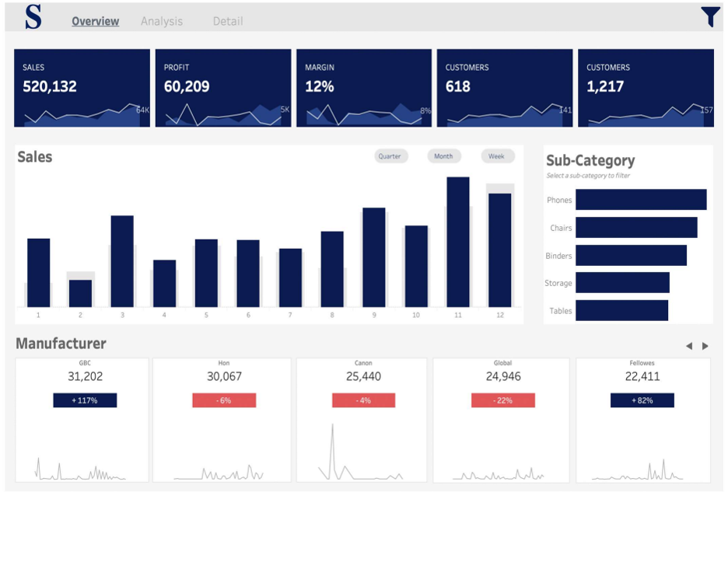
Task: Click the SALES 520,132 KPI card
Action: pyautogui.click(x=82, y=88)
